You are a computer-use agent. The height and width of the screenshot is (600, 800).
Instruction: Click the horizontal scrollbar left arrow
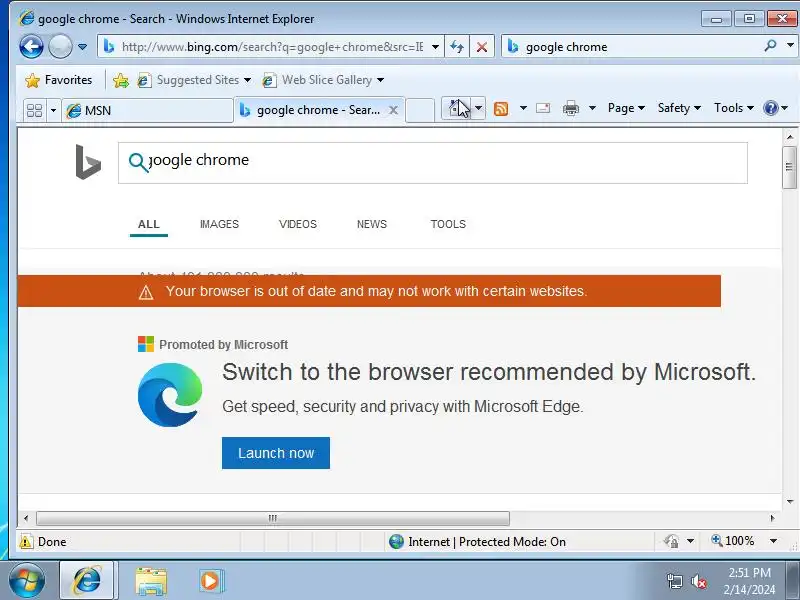coord(26,518)
